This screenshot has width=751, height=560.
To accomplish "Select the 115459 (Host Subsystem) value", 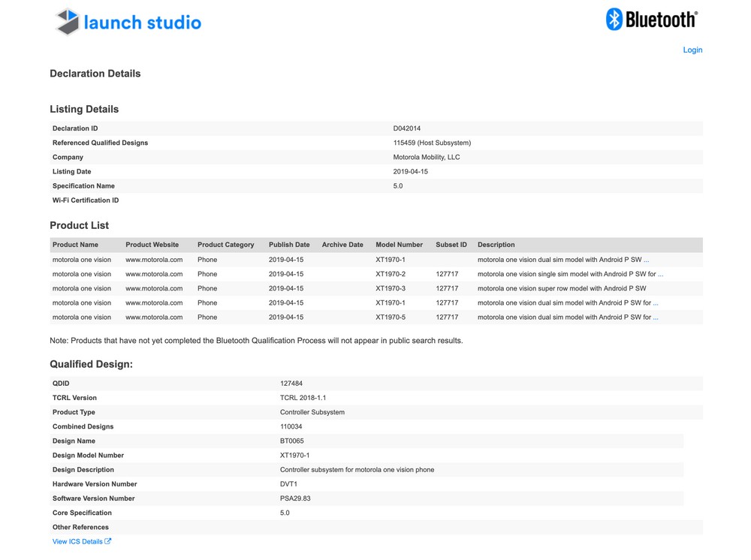I will (x=432, y=143).
